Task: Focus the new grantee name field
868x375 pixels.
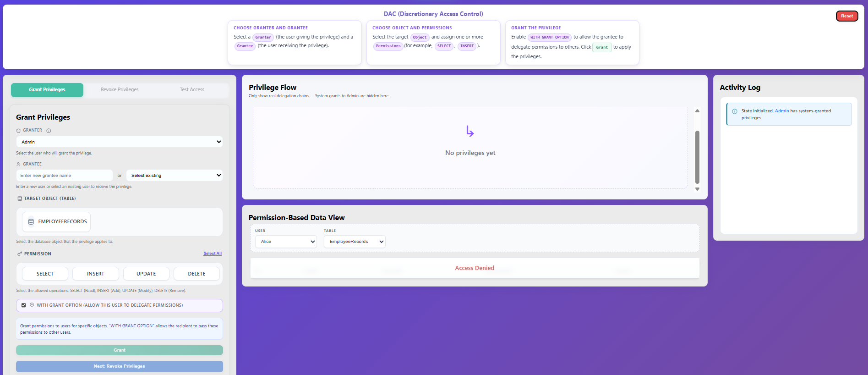Action: [65, 176]
